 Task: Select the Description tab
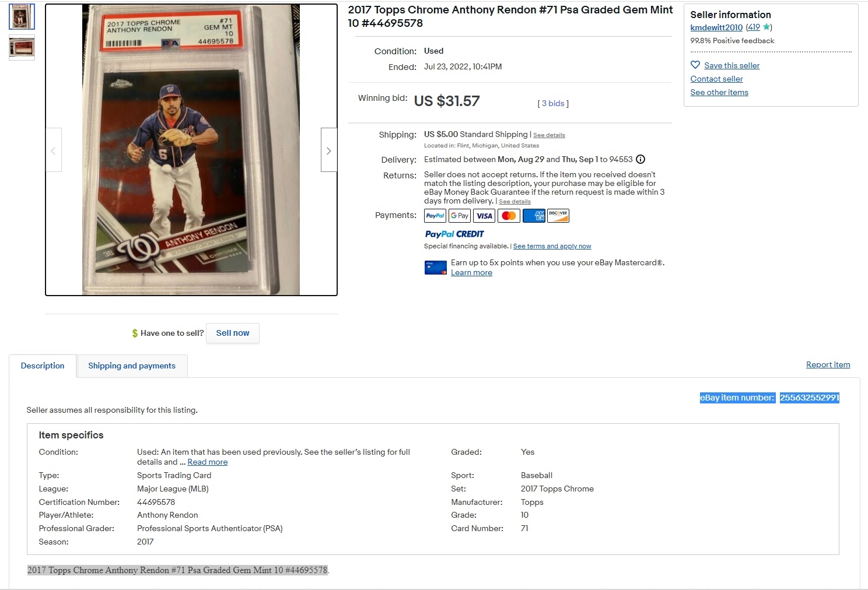[x=43, y=366]
